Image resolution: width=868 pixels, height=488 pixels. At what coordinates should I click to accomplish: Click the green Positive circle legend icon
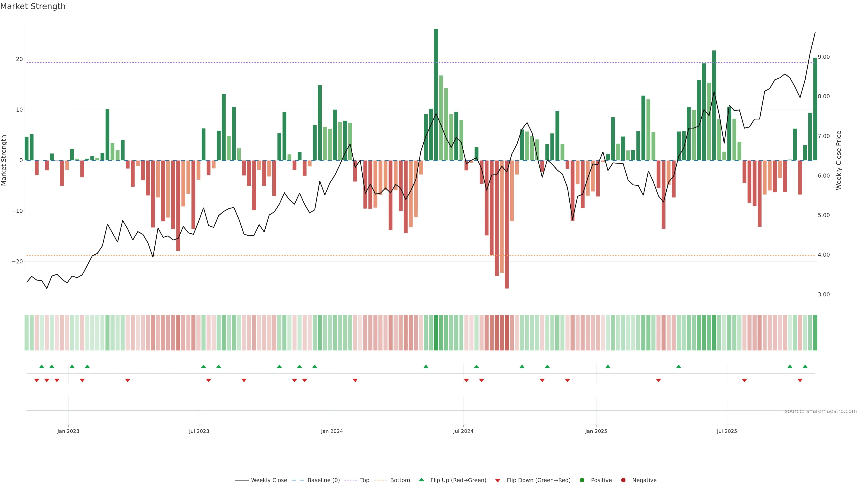(582, 480)
